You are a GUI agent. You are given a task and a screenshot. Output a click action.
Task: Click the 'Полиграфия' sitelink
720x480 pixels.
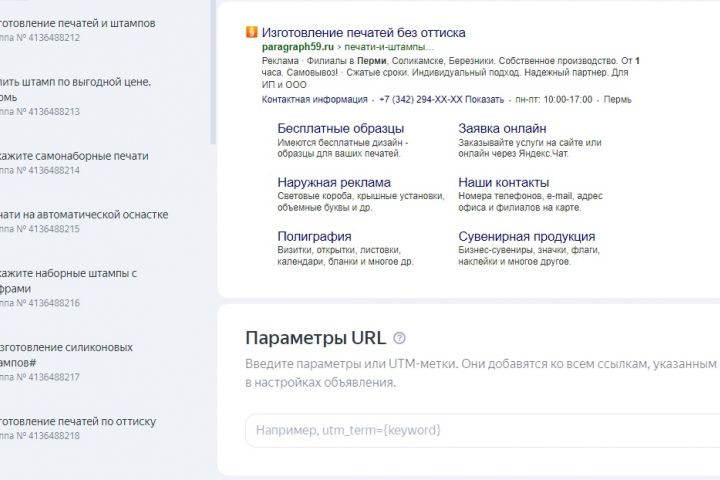(x=314, y=237)
